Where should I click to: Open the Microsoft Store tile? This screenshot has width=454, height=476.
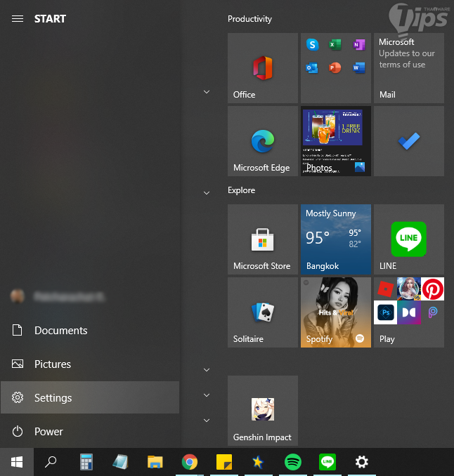(263, 239)
